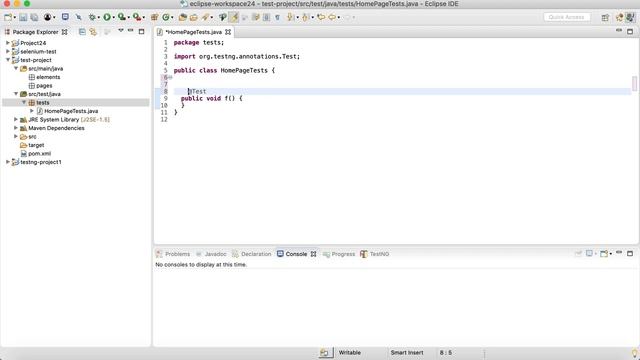Open Package Explorer View Menu dropdown
Image resolution: width=640 pixels, height=360 pixels.
point(120,31)
